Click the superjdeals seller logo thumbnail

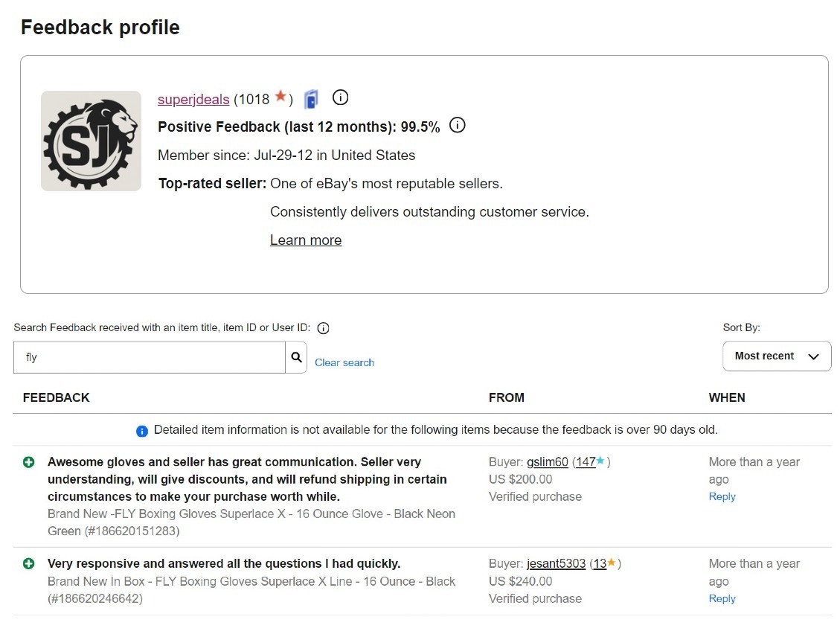(x=91, y=141)
